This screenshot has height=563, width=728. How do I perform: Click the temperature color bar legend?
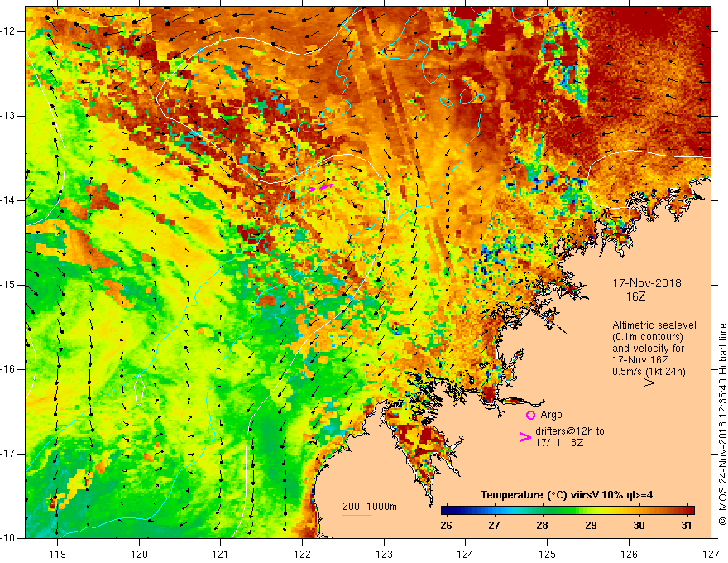(568, 511)
